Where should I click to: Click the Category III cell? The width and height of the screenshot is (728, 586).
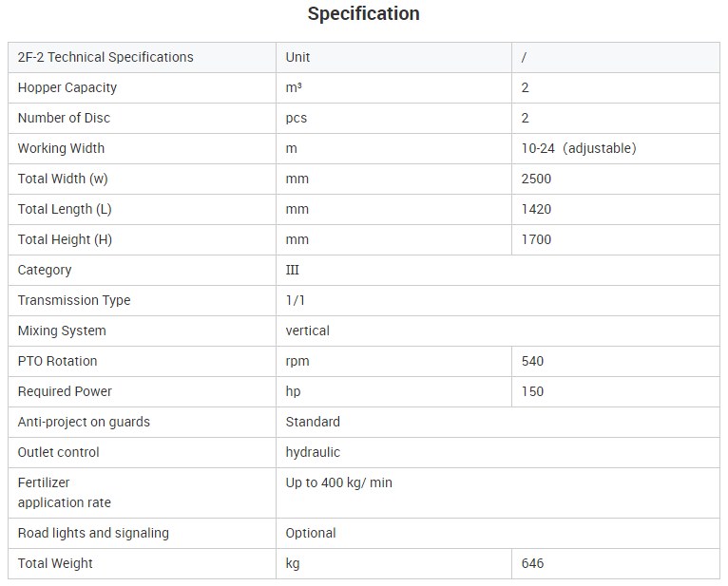coord(498,270)
